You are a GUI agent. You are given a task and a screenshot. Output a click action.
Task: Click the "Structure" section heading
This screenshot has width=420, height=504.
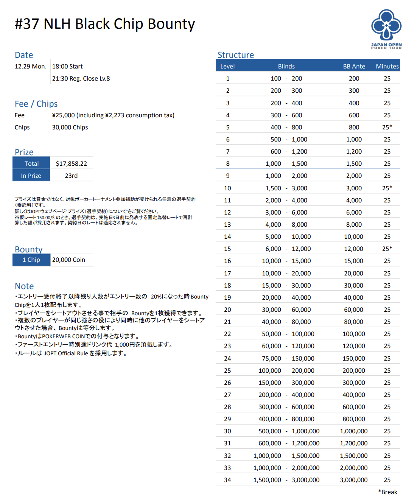(x=236, y=55)
